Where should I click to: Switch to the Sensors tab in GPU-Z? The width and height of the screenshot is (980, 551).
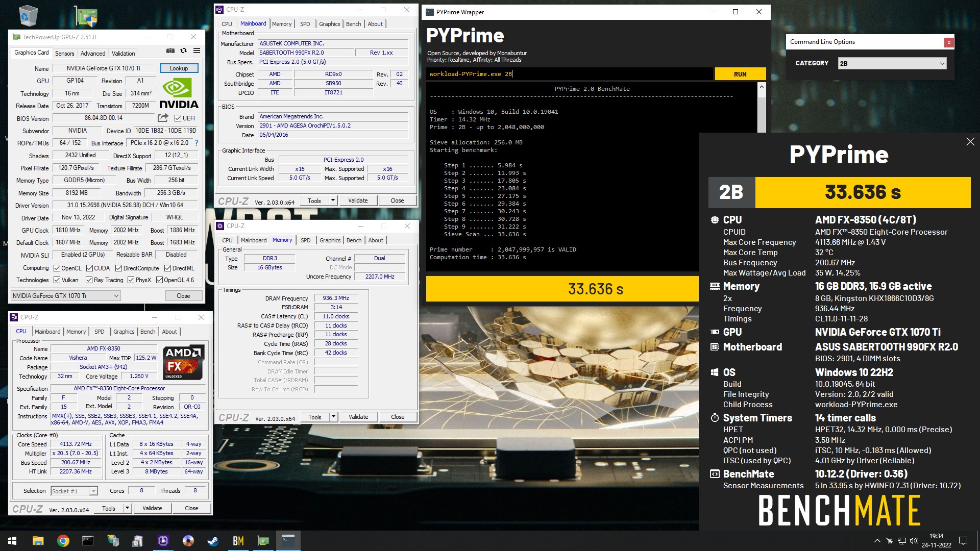[65, 54]
